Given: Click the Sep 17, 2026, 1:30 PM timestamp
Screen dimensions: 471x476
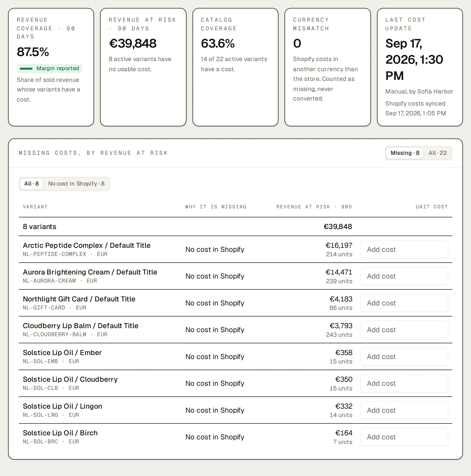Looking at the screenshot, I should (x=414, y=59).
